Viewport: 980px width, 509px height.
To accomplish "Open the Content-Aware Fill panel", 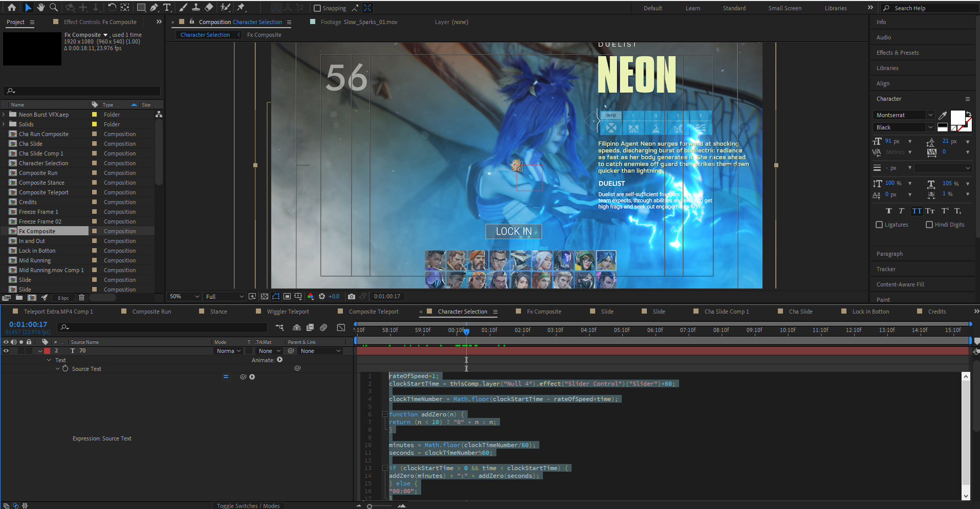I will pyautogui.click(x=900, y=284).
